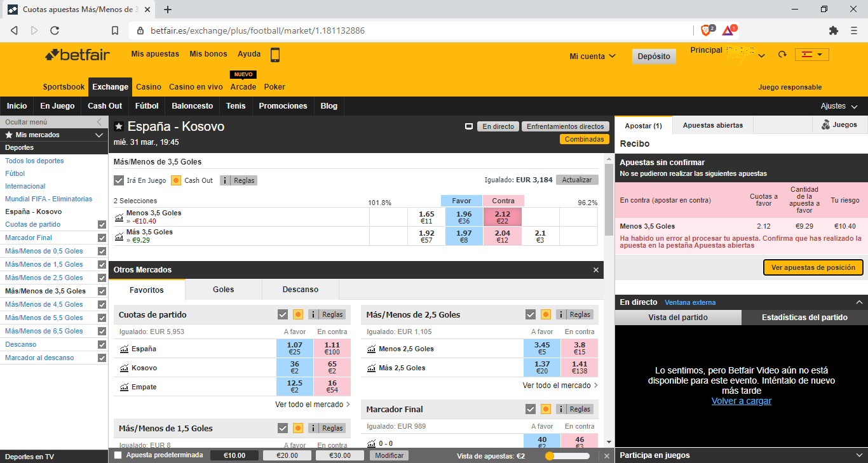Go to Sportsbook section
868x463 pixels.
[64, 87]
